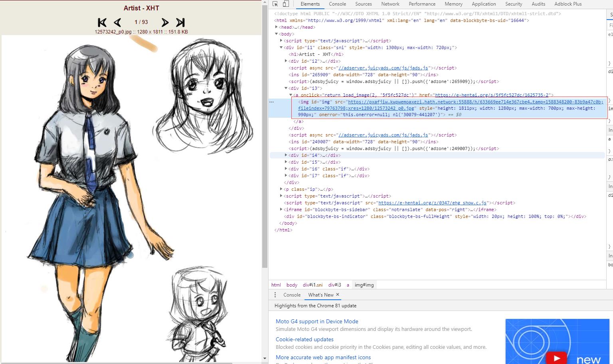Screen dimensions: 613x364
Task: Collapse the body element node
Action: [x=277, y=34]
